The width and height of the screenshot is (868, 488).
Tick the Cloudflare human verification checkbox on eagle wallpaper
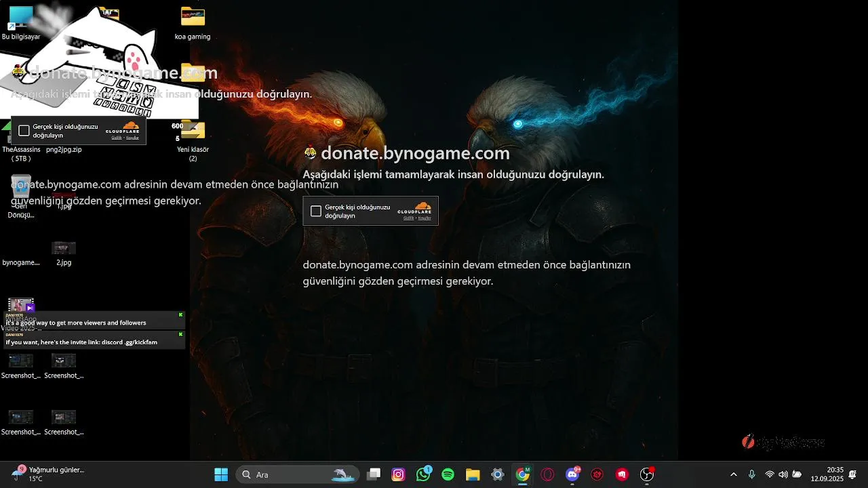click(x=316, y=211)
